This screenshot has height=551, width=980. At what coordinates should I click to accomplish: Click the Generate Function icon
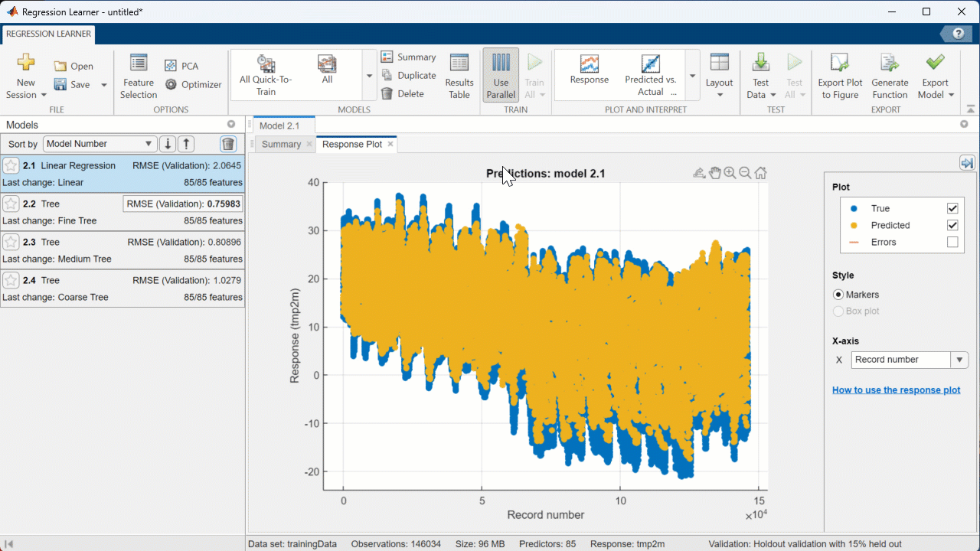click(x=889, y=77)
